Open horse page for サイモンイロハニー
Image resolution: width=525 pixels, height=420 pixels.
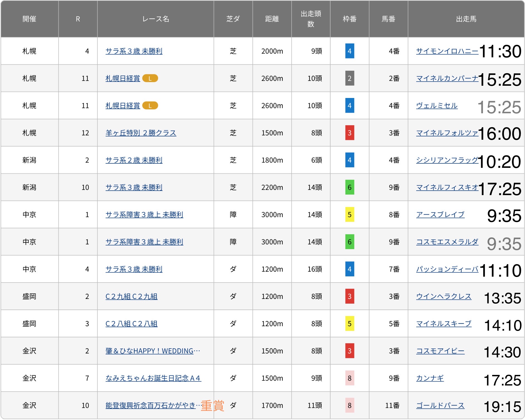tap(447, 51)
